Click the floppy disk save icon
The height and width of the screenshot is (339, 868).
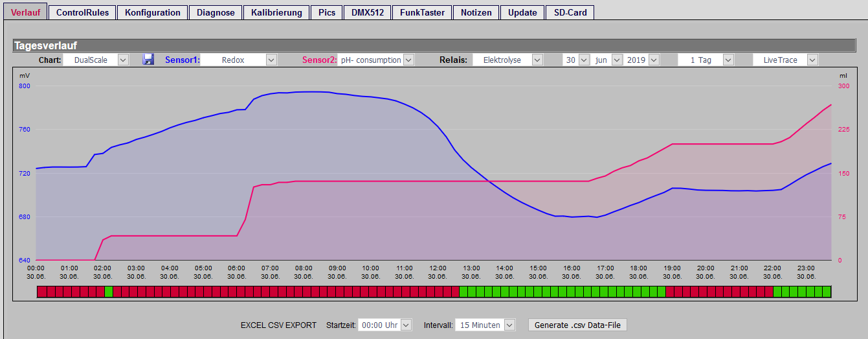point(148,60)
